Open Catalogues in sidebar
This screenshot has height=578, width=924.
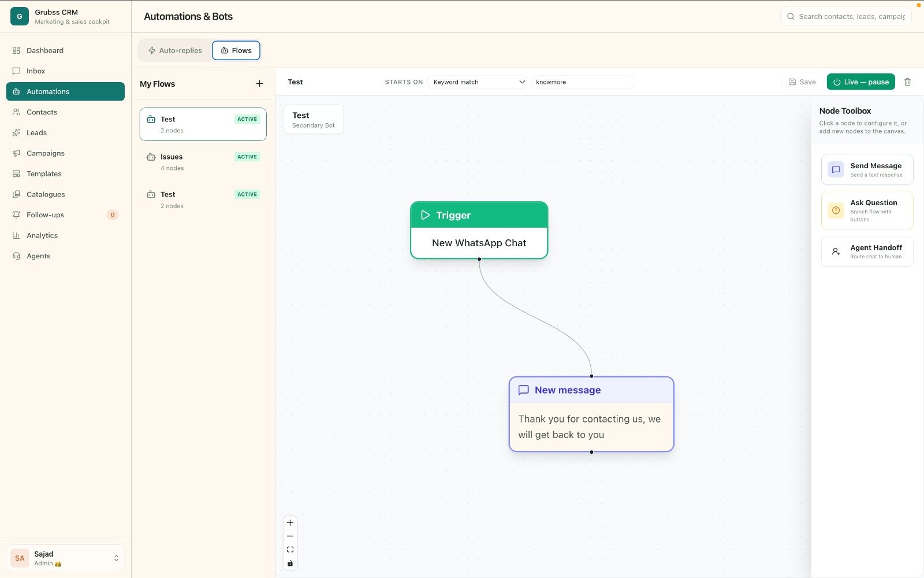(65, 194)
